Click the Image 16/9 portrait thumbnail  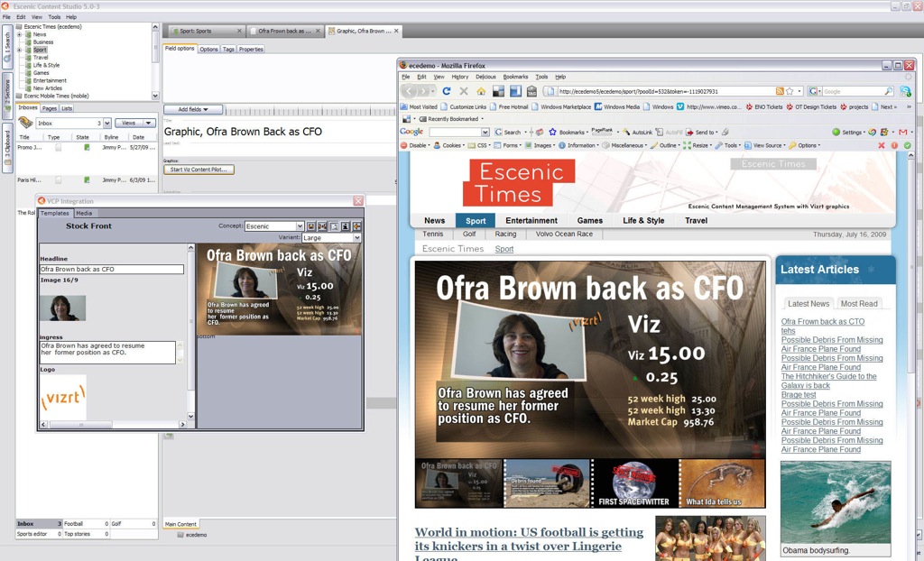coord(62,308)
